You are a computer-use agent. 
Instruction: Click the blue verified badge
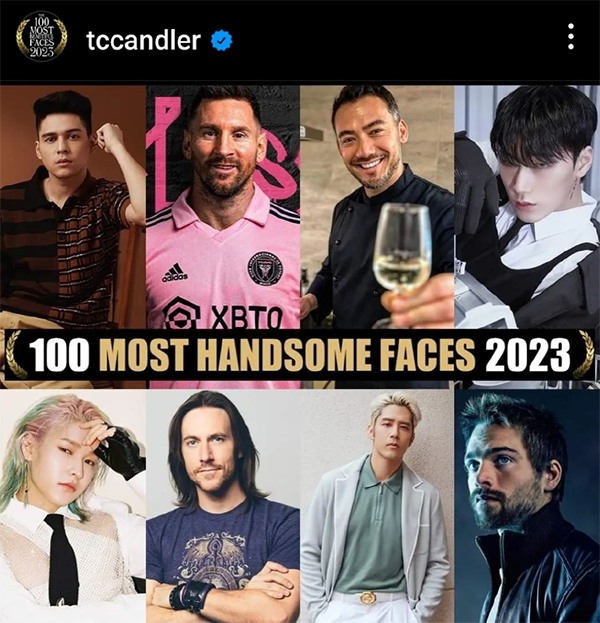click(x=221, y=41)
